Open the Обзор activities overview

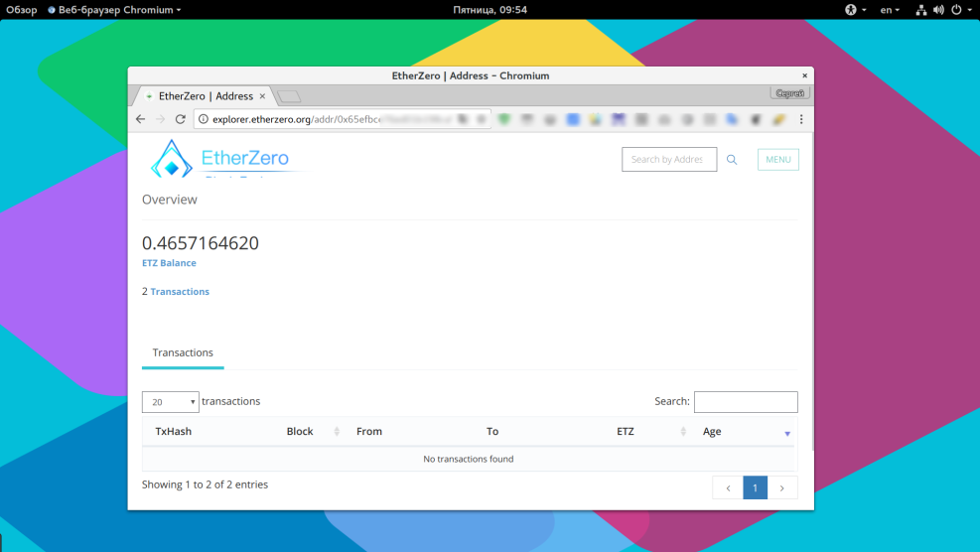(x=22, y=10)
